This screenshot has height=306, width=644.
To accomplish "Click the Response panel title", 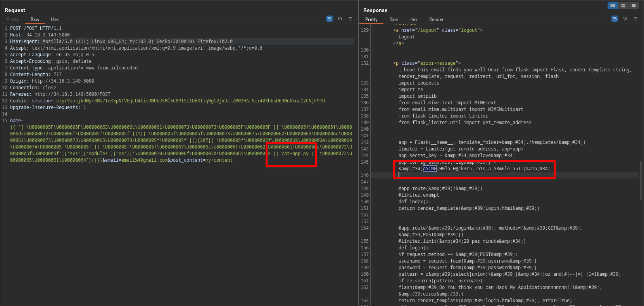I will (x=375, y=10).
